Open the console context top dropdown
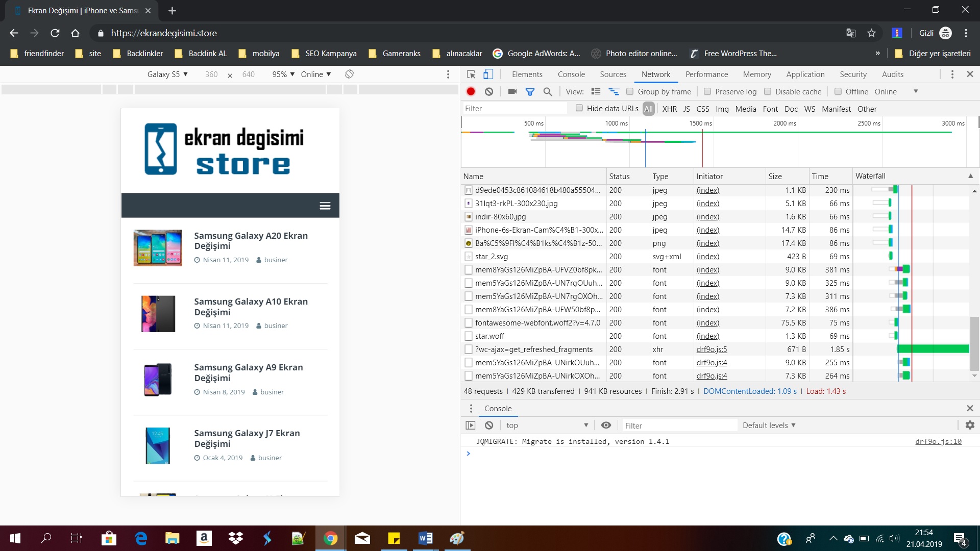This screenshot has width=980, height=551. [x=547, y=425]
